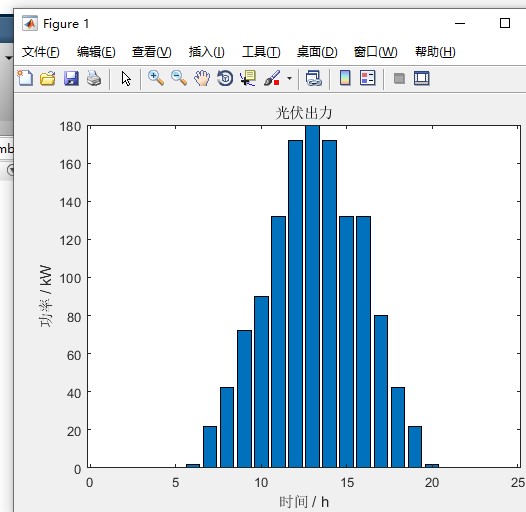Insert a Colorbar via toolbar icon
The image size is (526, 512).
coord(345,78)
